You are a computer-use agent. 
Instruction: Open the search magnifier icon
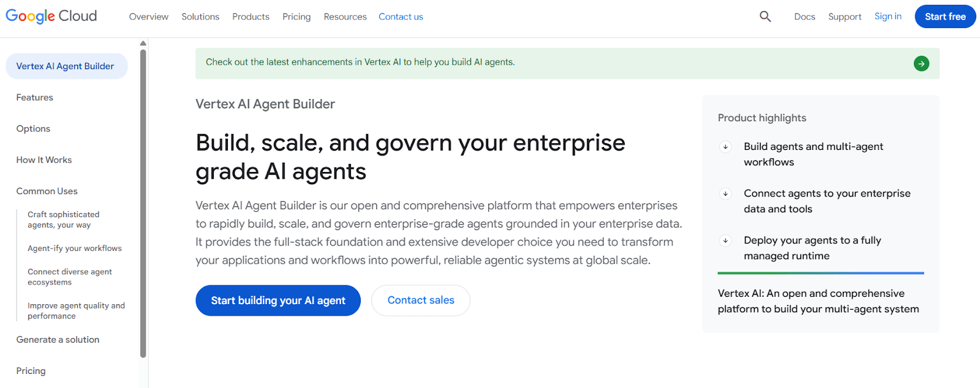pos(765,17)
